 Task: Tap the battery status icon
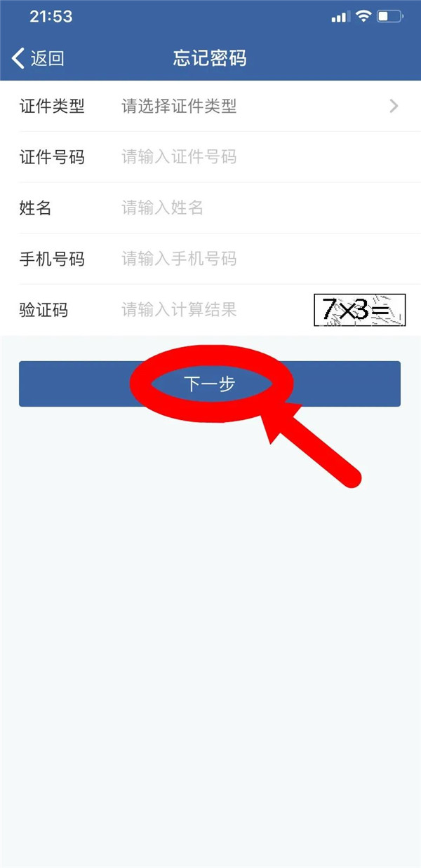[389, 16]
